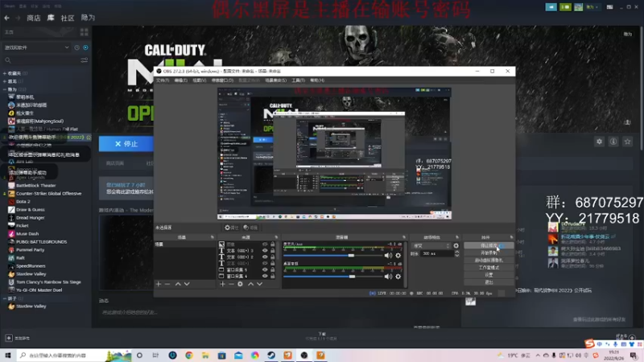644x362 pixels.
Task: Open Steam library advanced filter sliders icon
Action: click(x=85, y=60)
